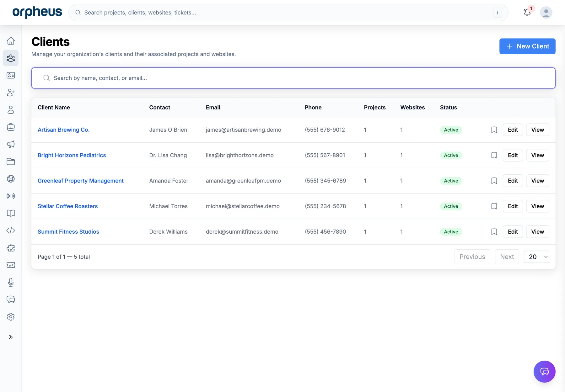
Task: Open the code brackets sidebar icon
Action: pos(11,230)
